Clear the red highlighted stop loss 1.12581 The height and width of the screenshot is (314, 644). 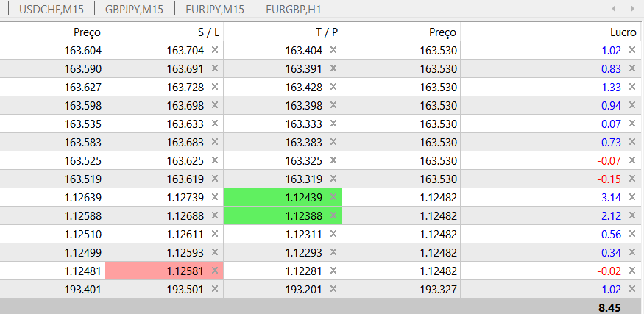pos(215,271)
